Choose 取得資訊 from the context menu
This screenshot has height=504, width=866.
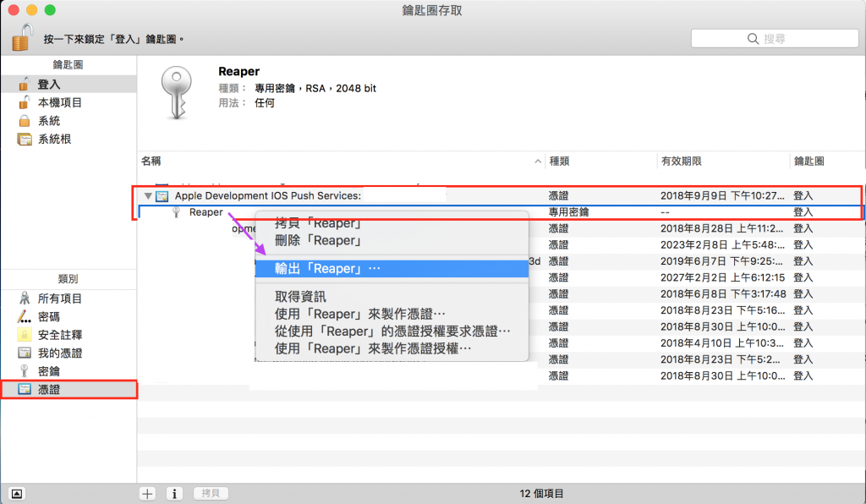point(392,297)
